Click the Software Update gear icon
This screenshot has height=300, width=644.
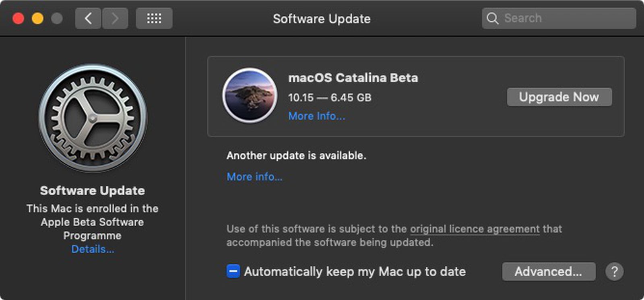[93, 118]
